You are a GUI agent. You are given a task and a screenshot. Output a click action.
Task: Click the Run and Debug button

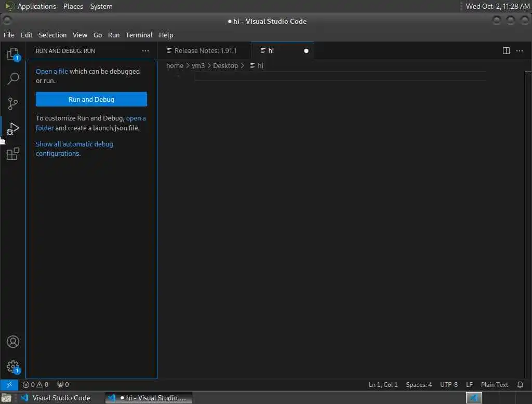pyautogui.click(x=91, y=99)
